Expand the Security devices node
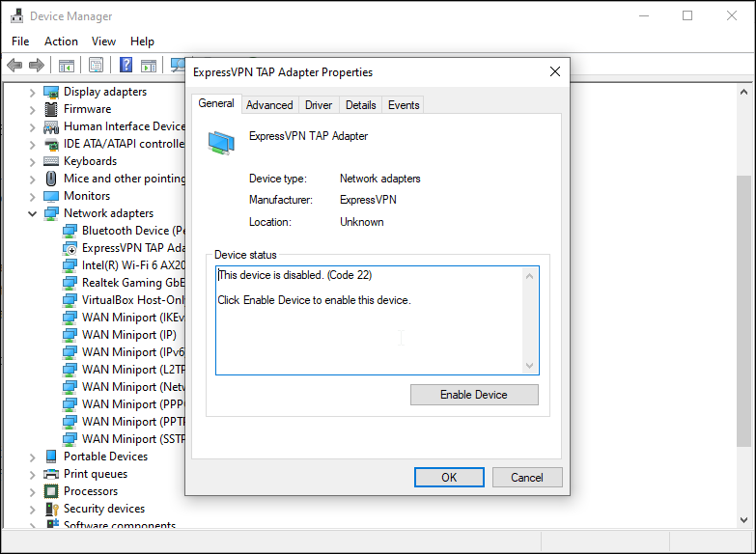Image resolution: width=756 pixels, height=554 pixels. [x=32, y=509]
